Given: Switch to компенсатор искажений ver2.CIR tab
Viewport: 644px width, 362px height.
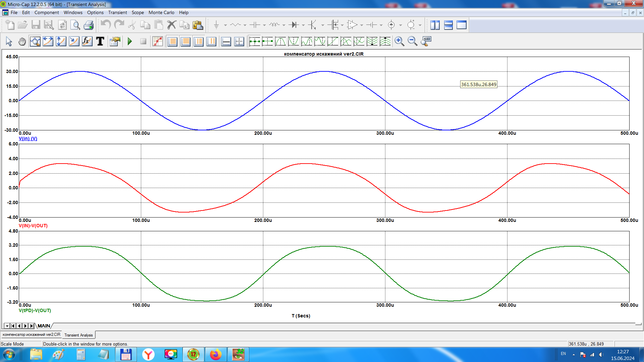Looking at the screenshot, I should click(x=32, y=335).
